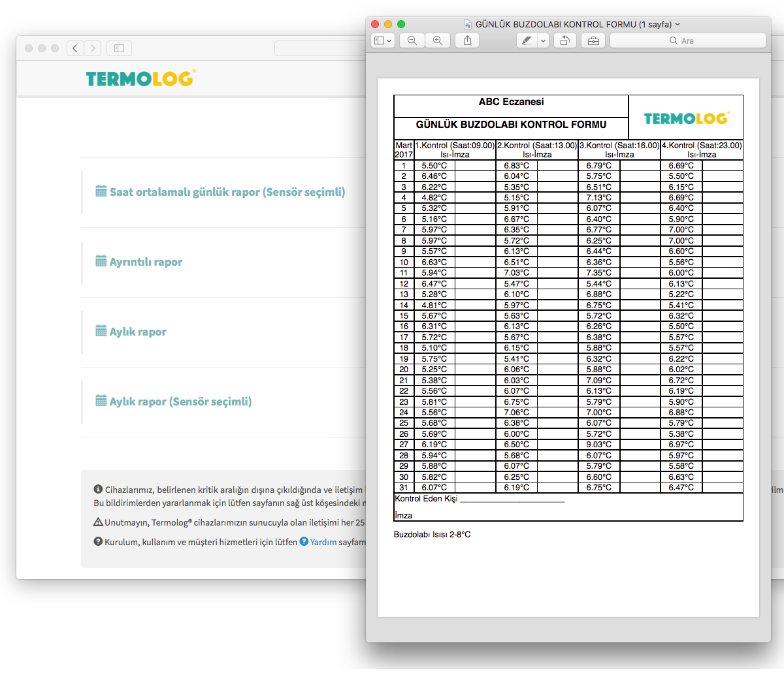This screenshot has height=679, width=784.
Task: Click the Mart 2017 header cell
Action: pyautogui.click(x=404, y=150)
